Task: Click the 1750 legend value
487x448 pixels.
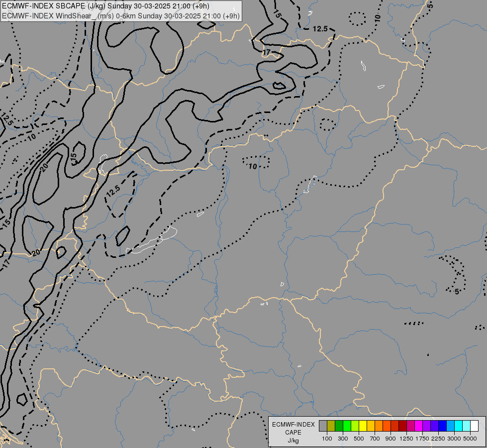Action: 422,439
